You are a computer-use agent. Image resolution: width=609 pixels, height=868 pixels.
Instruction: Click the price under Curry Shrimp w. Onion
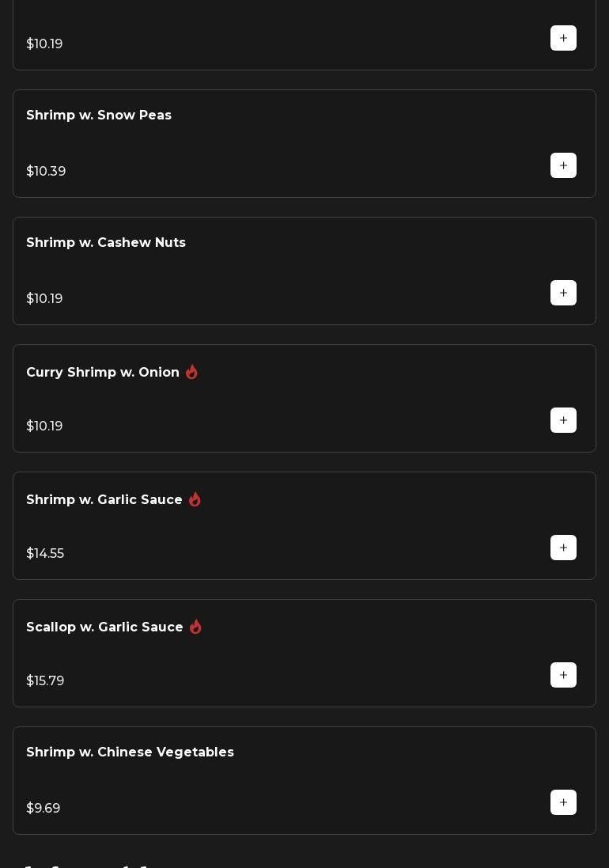[44, 426]
